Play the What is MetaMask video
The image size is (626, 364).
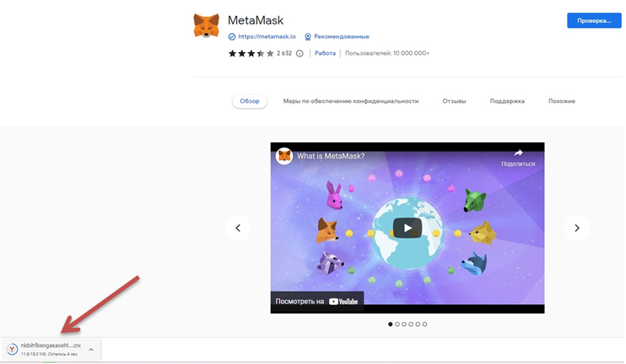[x=407, y=228]
